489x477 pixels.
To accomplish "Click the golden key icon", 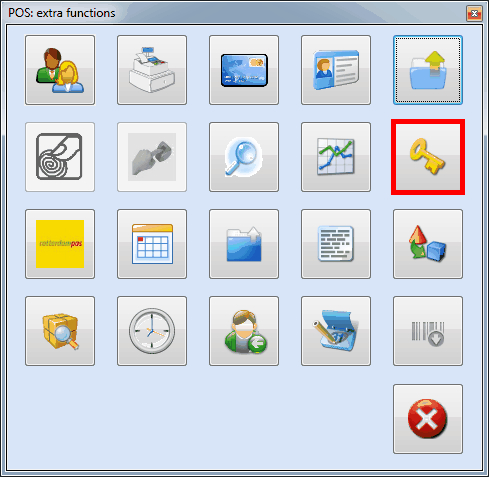I will 428,157.
